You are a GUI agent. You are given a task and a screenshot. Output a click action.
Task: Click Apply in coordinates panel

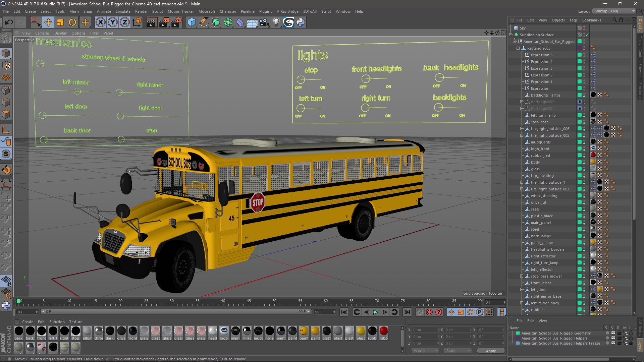(x=491, y=351)
